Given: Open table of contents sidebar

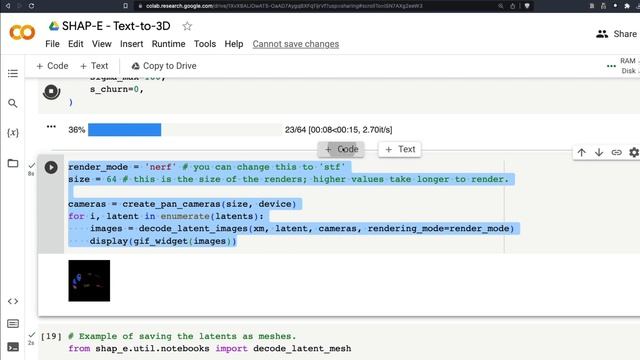Looking at the screenshot, I should point(13,73).
